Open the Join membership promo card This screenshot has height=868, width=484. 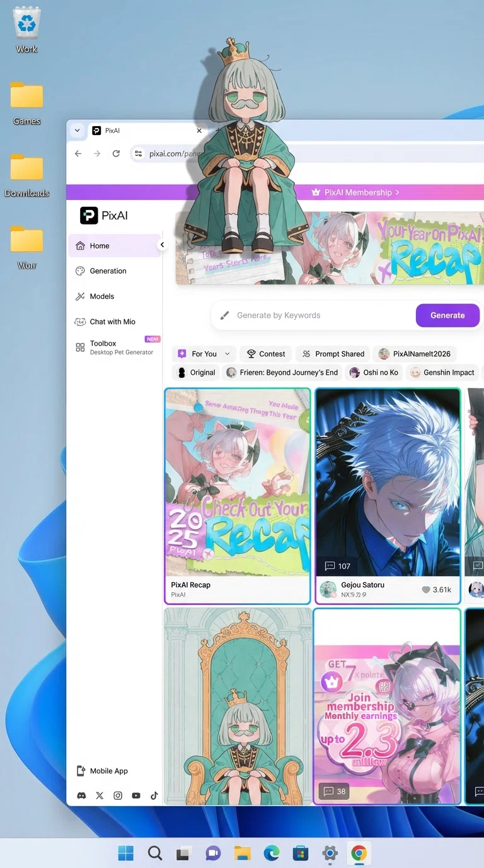point(388,707)
